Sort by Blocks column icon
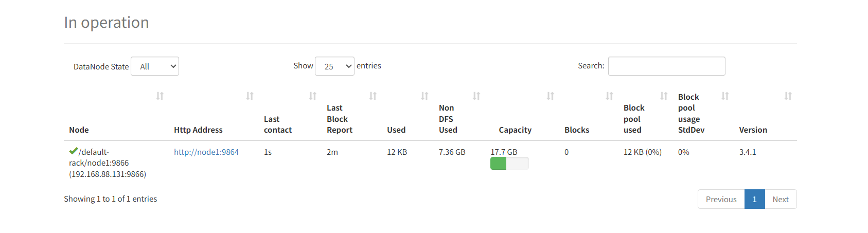The image size is (868, 233). pos(610,96)
